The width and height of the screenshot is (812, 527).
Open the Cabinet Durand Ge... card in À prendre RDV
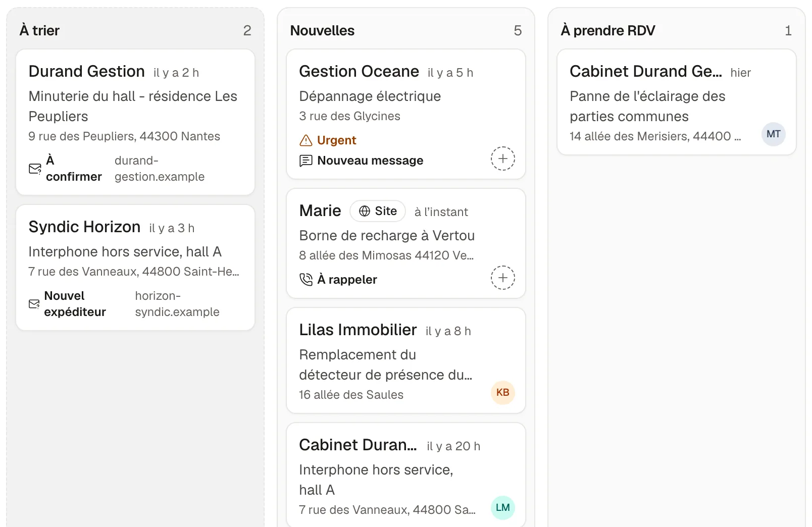[x=646, y=72]
